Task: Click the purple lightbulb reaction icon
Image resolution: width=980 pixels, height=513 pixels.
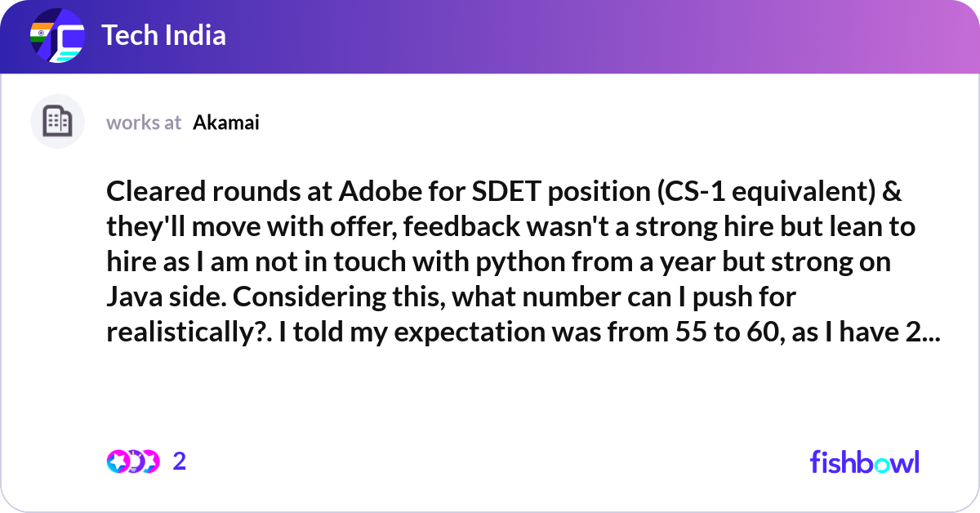Action: [134, 462]
